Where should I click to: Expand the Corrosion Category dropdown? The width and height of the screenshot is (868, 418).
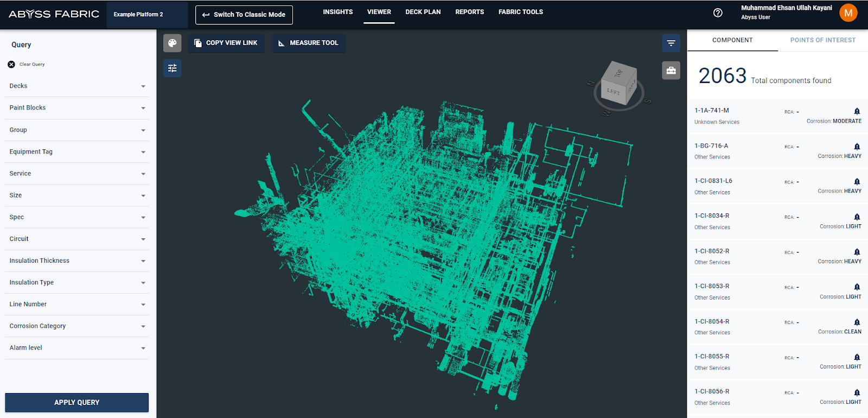(x=143, y=326)
